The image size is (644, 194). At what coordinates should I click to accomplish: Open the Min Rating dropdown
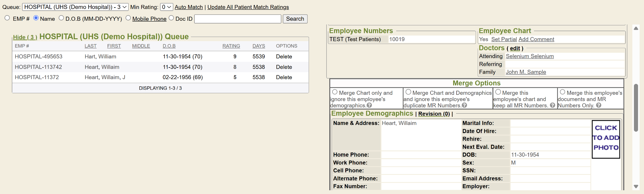[166, 7]
